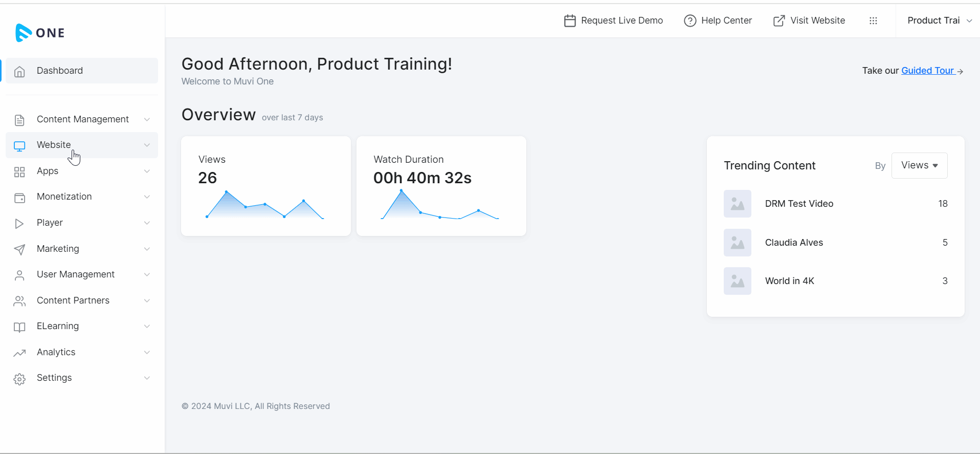Click the Marketing paper plane icon
The height and width of the screenshot is (454, 980).
click(x=19, y=250)
